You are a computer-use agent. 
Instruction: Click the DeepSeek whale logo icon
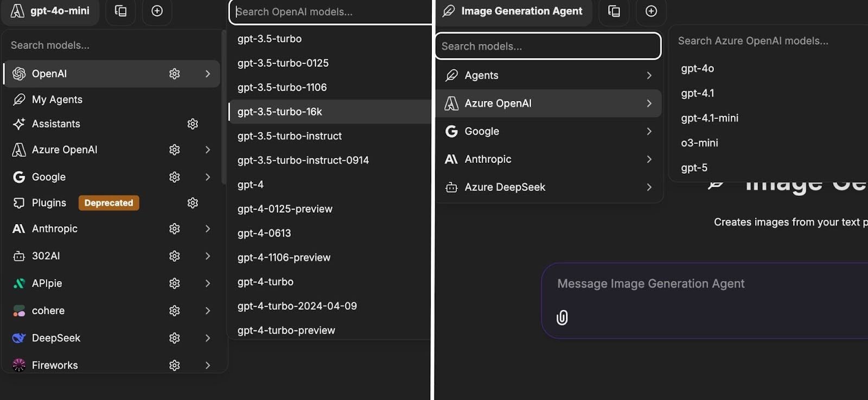pos(19,338)
